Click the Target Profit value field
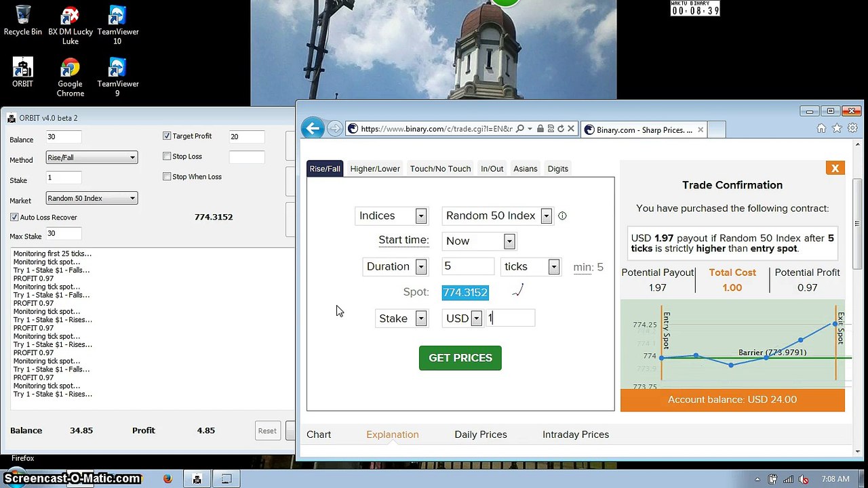868x488 pixels. pos(246,137)
